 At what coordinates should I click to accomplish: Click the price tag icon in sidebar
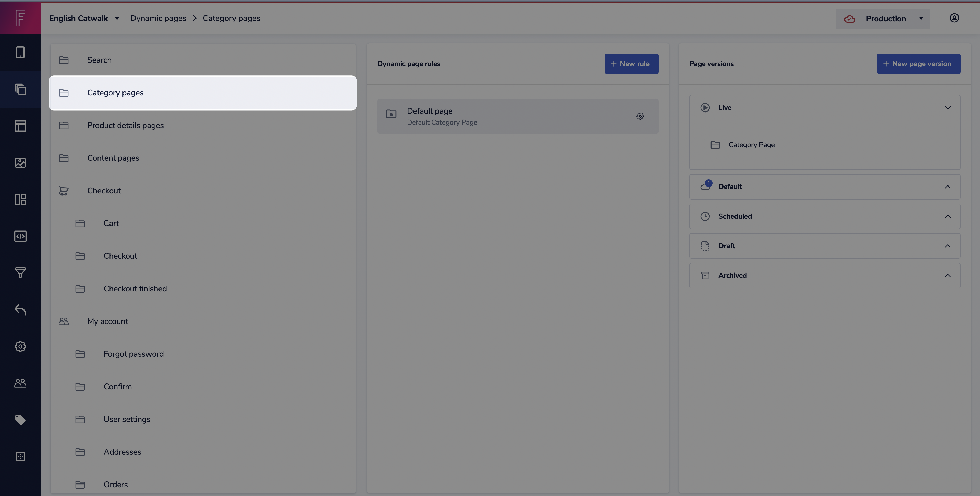coord(20,419)
